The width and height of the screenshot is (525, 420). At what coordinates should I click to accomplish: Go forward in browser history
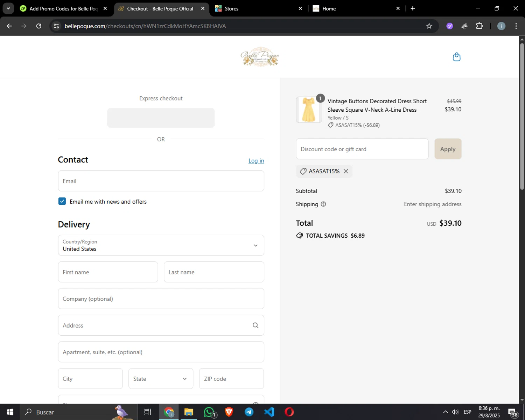(24, 26)
